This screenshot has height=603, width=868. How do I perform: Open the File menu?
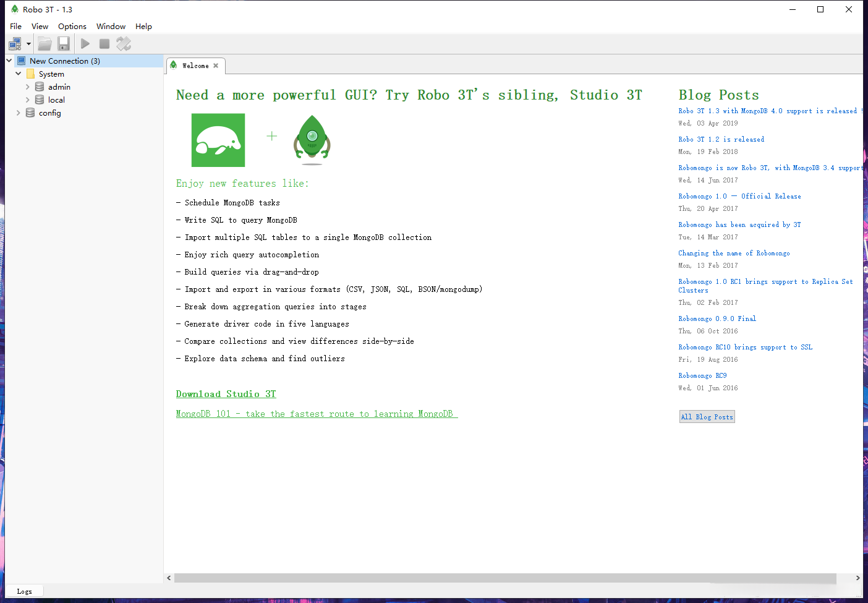point(16,27)
